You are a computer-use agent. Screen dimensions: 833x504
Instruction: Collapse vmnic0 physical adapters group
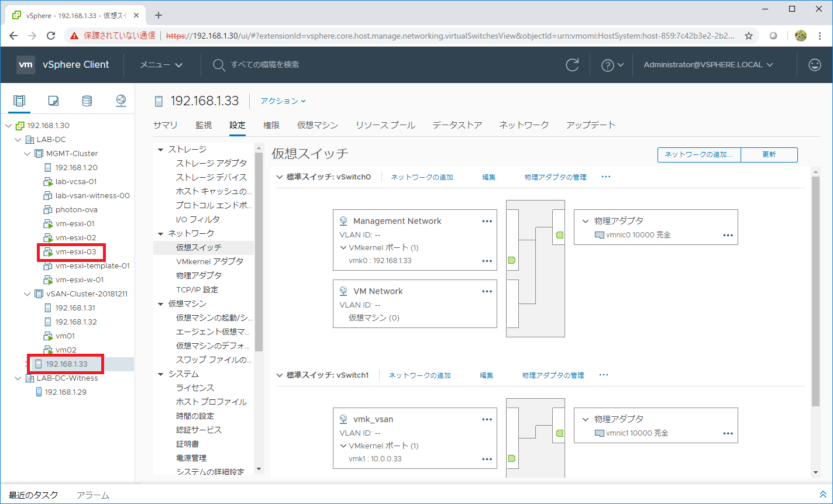pyautogui.click(x=586, y=221)
